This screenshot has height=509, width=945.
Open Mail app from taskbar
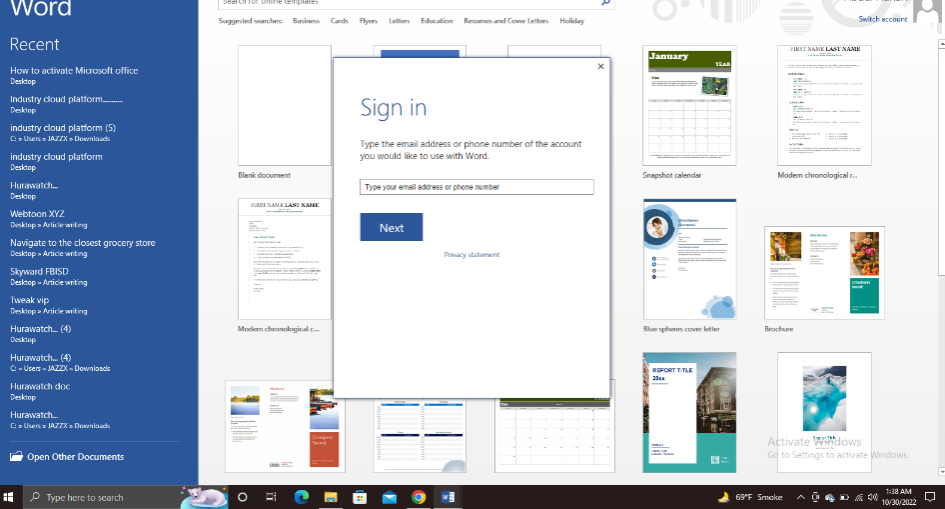pyautogui.click(x=389, y=497)
